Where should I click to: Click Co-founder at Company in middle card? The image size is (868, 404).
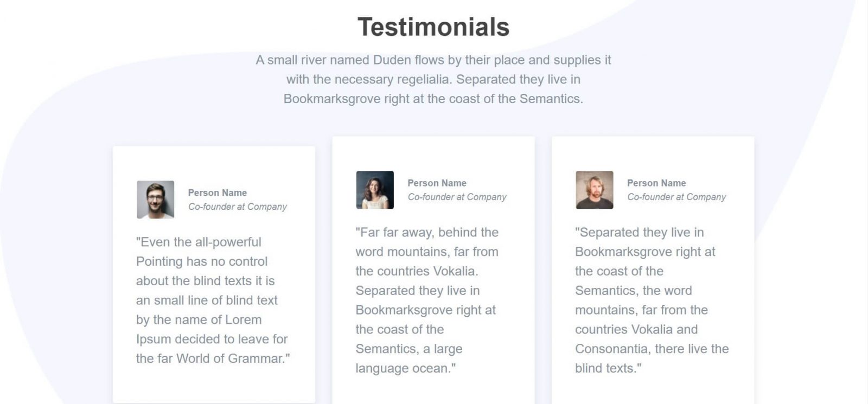(x=457, y=197)
